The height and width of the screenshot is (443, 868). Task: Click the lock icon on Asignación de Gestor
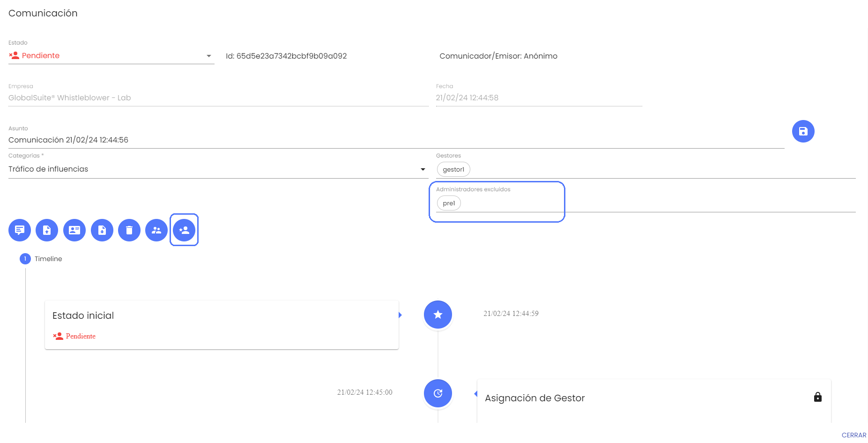(817, 397)
